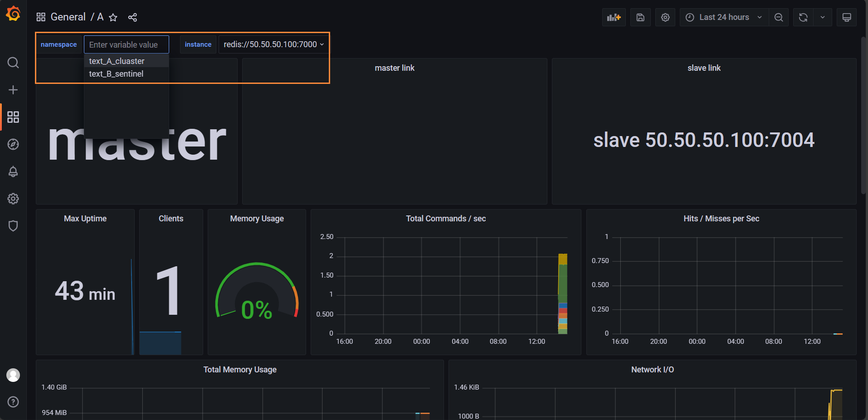This screenshot has width=868, height=420.
Task: Focus the namespace variable value field
Action: pyautogui.click(x=127, y=44)
